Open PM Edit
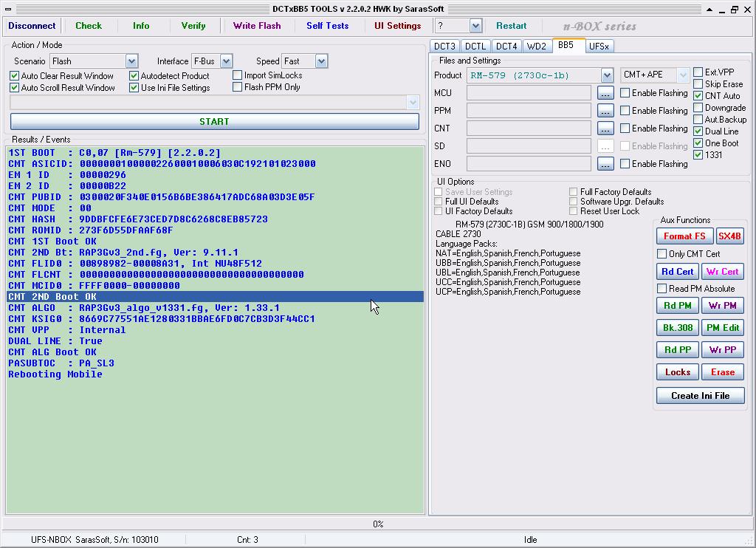 (723, 328)
